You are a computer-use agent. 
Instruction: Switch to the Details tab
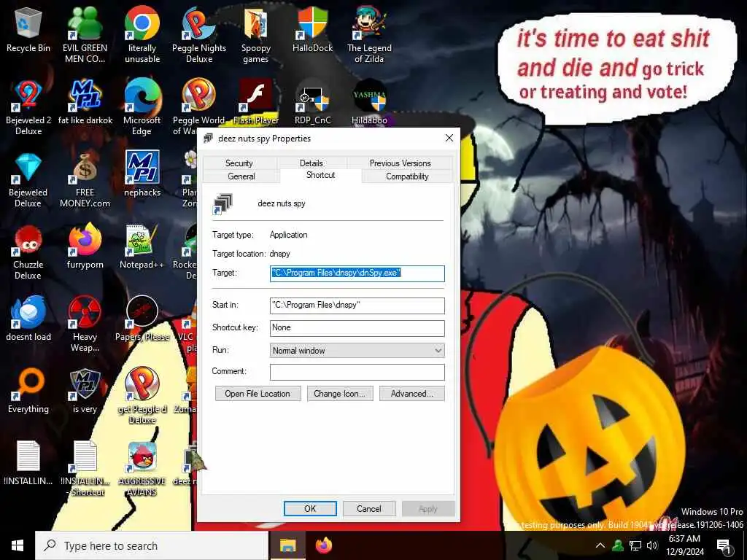311,163
